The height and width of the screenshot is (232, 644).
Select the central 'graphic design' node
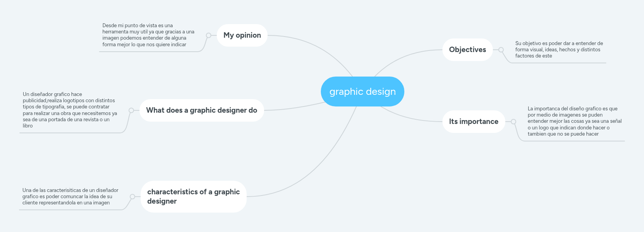coord(362,91)
